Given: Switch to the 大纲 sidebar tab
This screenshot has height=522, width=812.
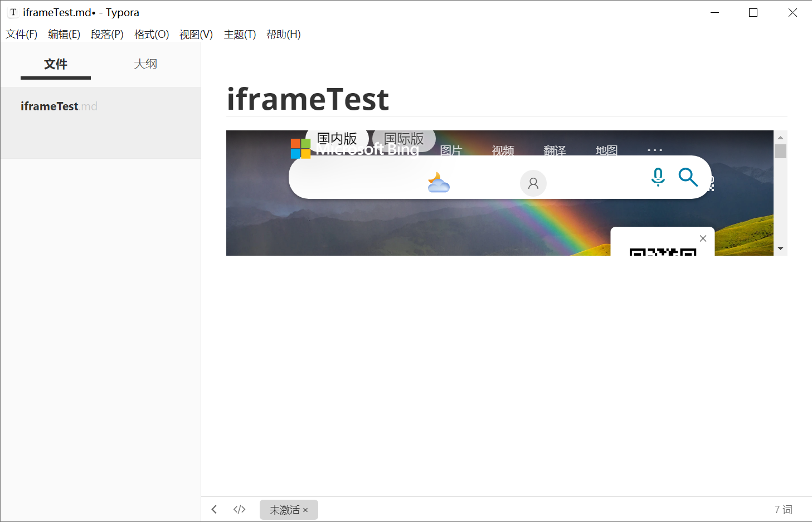Looking at the screenshot, I should 145,64.
